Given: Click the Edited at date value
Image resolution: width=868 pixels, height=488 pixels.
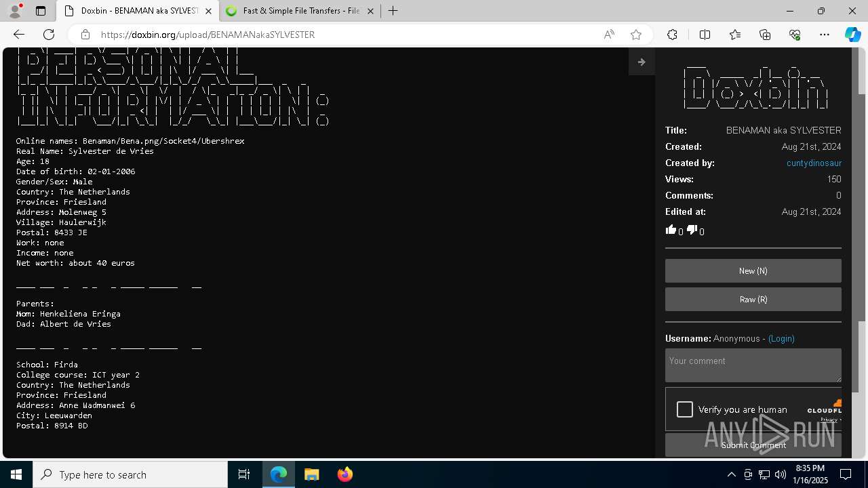Looking at the screenshot, I should point(811,211).
